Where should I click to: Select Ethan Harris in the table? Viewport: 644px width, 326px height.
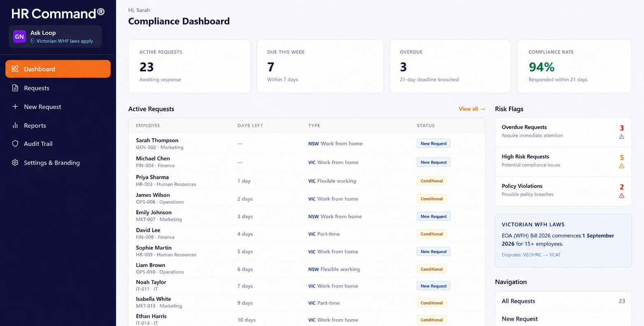click(307, 319)
